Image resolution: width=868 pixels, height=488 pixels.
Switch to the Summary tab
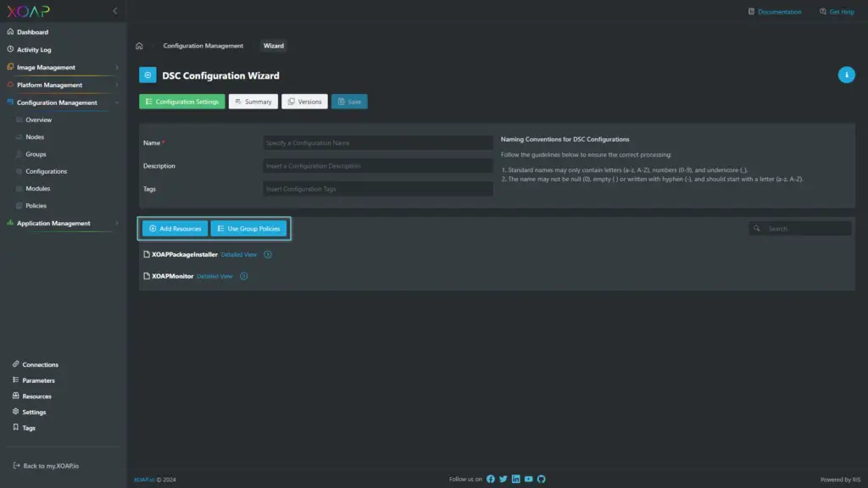pos(253,102)
